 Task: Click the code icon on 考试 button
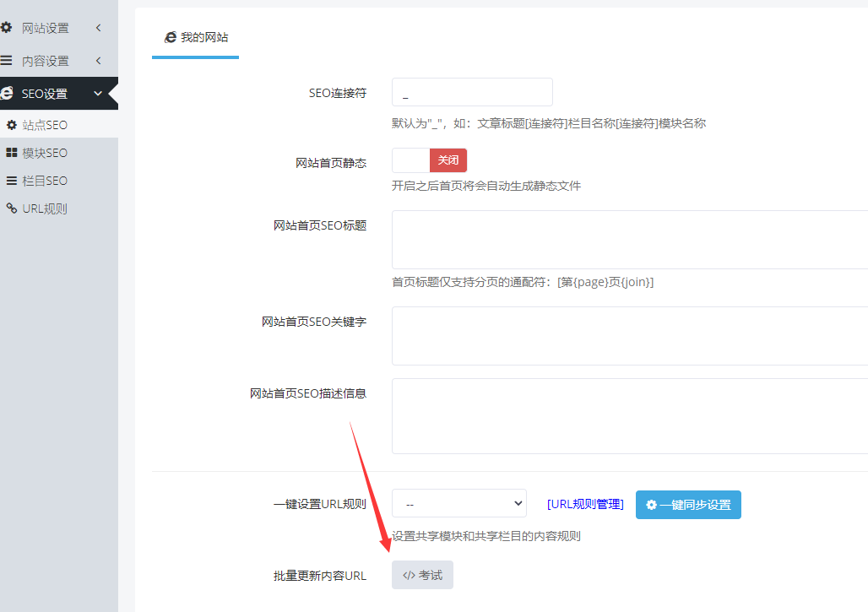pos(409,576)
